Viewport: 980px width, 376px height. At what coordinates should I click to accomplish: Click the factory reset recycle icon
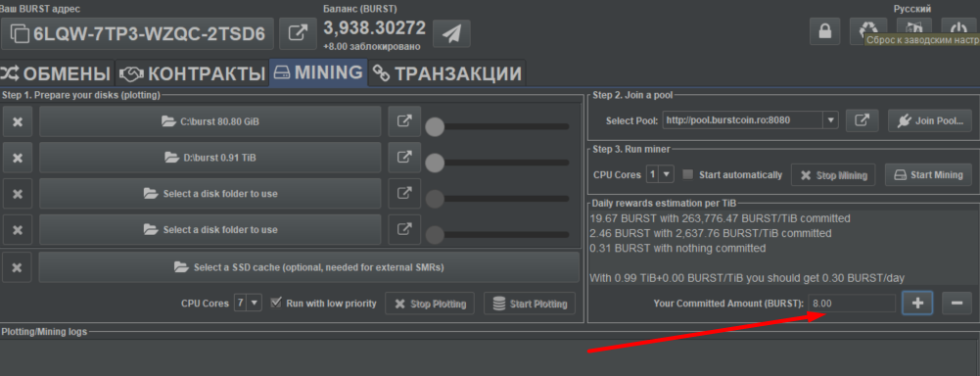868,30
